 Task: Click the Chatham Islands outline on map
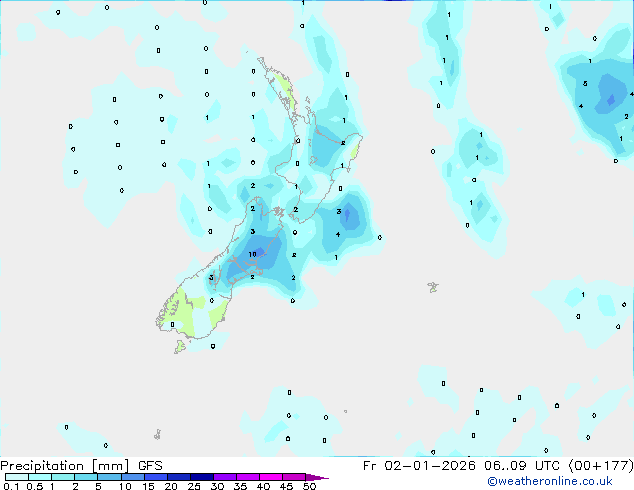click(433, 287)
